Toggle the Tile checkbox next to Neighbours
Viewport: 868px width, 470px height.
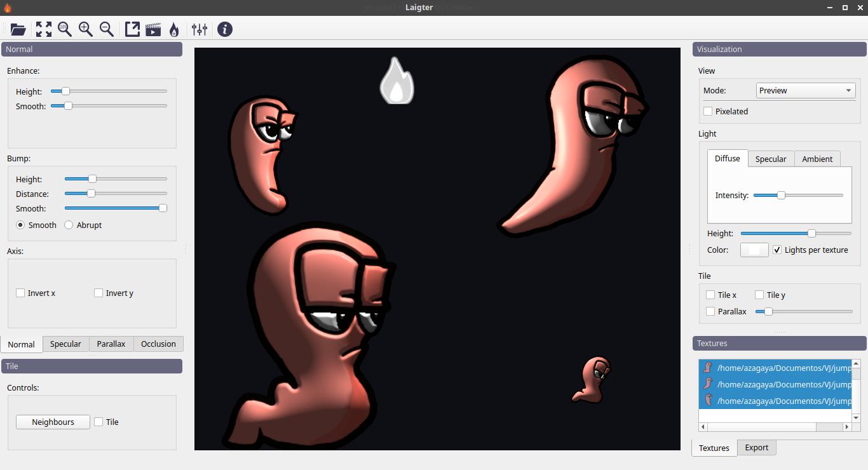pyautogui.click(x=98, y=422)
